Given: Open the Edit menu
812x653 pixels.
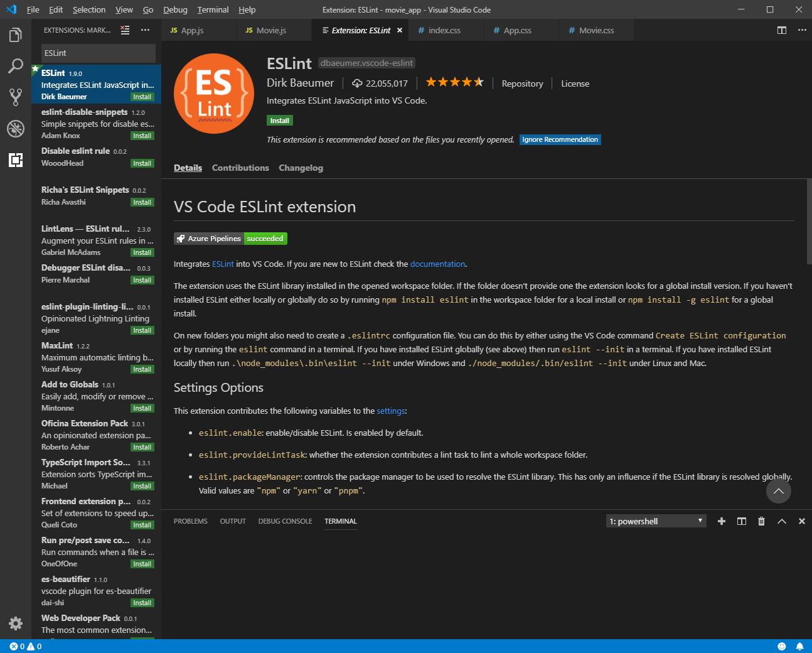Looking at the screenshot, I should pos(56,9).
